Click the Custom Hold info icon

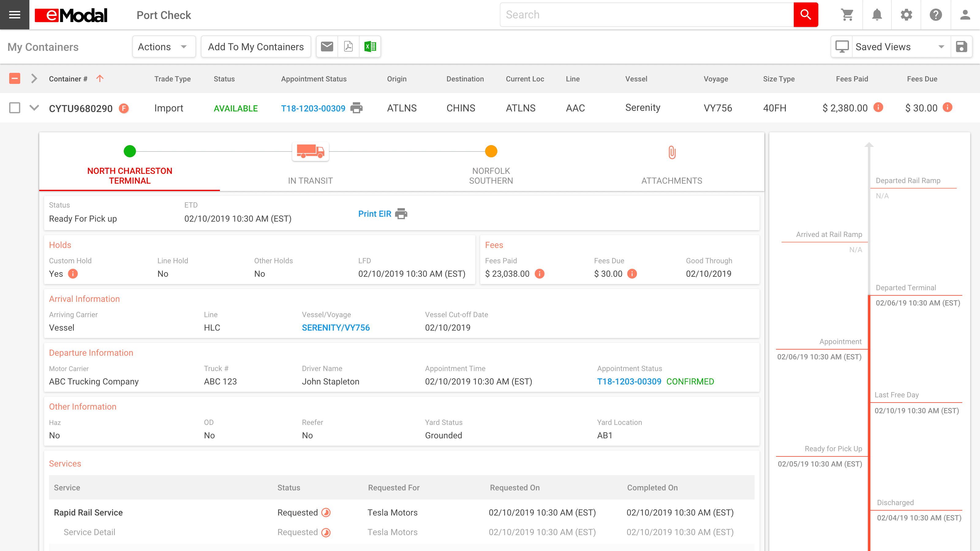coord(73,274)
